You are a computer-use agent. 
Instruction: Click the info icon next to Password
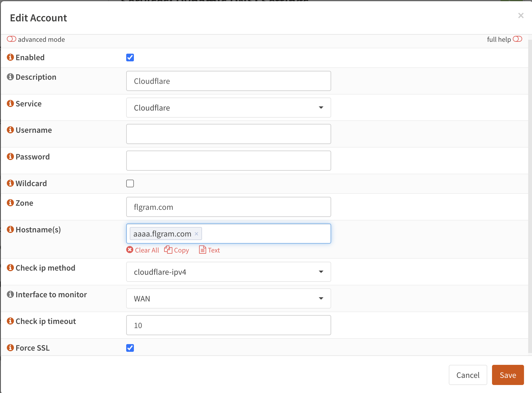pyautogui.click(x=10, y=156)
